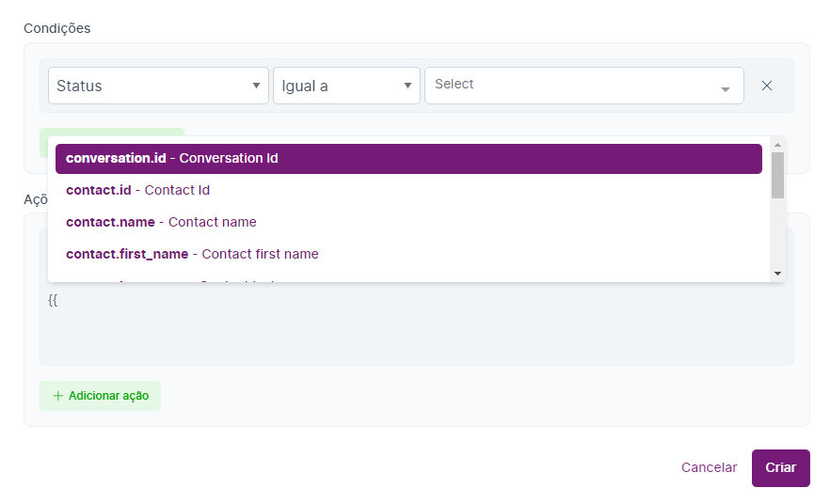Click the Cancelar link
The height and width of the screenshot is (504, 830).
point(709,467)
